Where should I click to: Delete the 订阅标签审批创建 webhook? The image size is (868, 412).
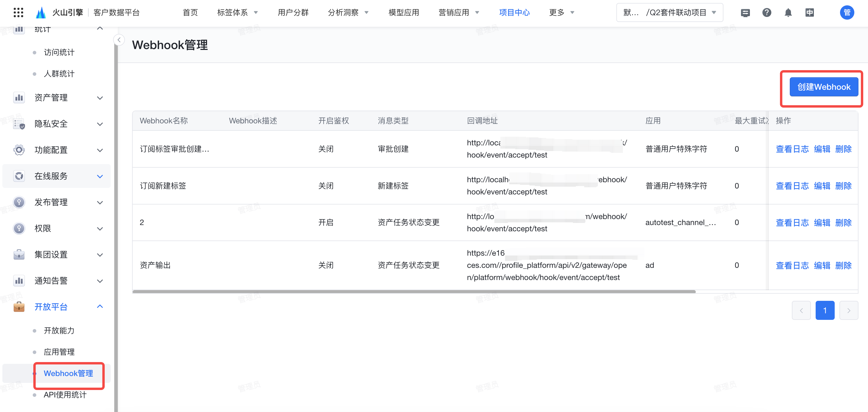coord(843,149)
